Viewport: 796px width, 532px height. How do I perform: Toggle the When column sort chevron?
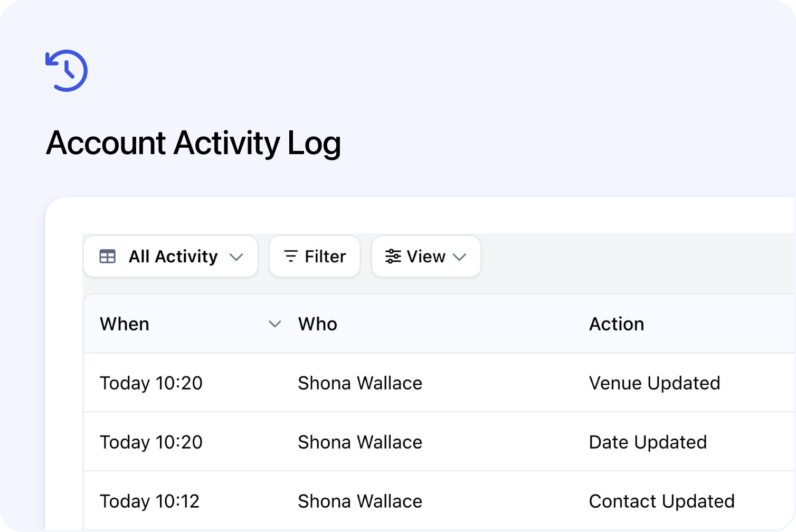(275, 324)
